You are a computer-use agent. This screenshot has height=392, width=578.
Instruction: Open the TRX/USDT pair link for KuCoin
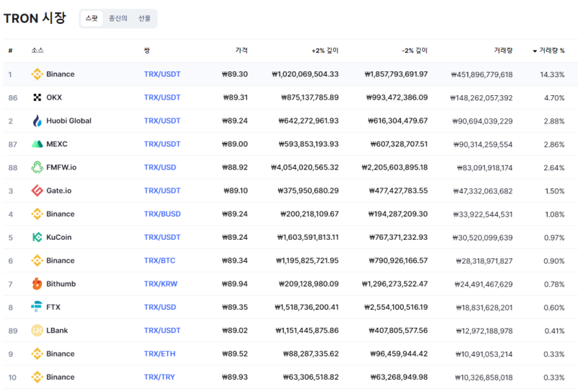point(162,238)
